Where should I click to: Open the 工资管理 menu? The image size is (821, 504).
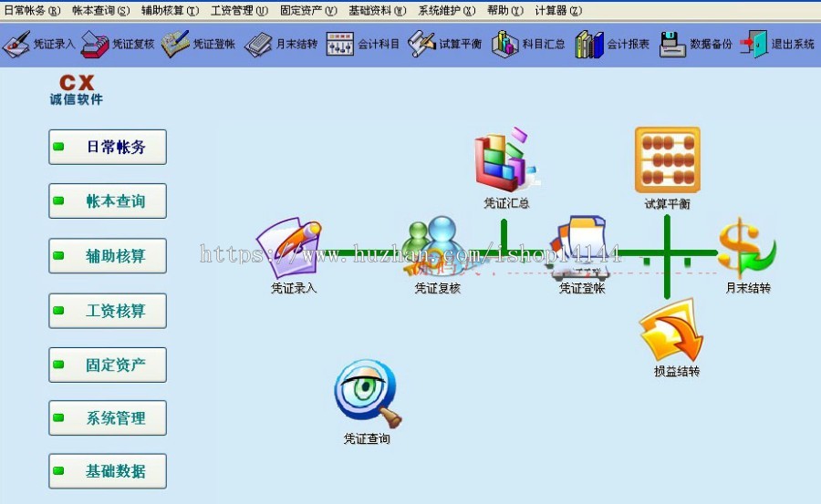(x=239, y=10)
